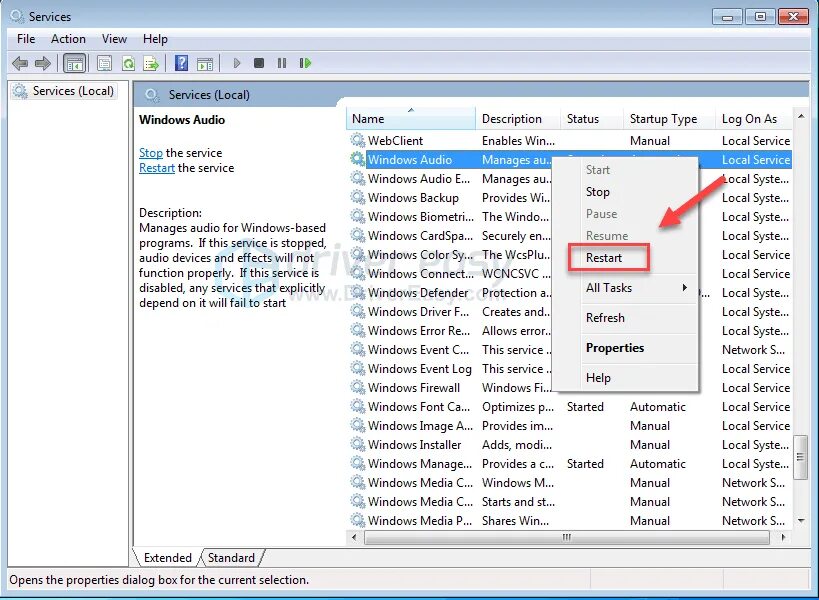
Task: Click the green Refresh toolbar icon
Action: click(x=128, y=64)
